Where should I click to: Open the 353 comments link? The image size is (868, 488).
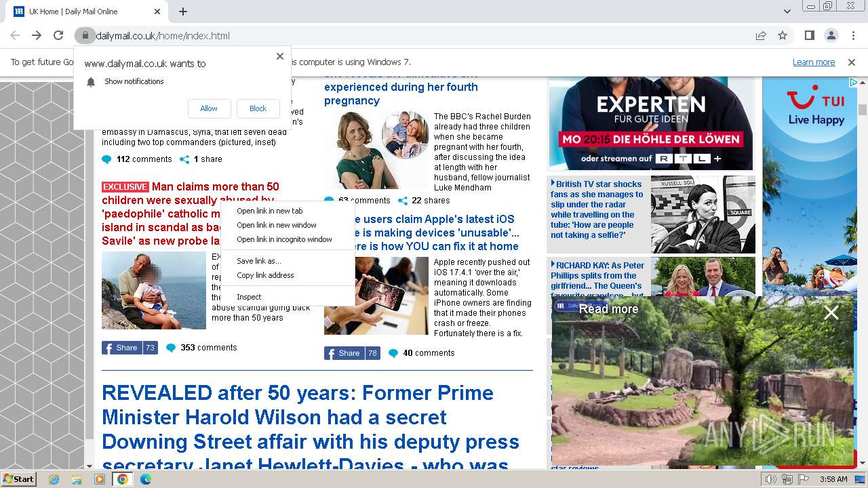coord(201,348)
